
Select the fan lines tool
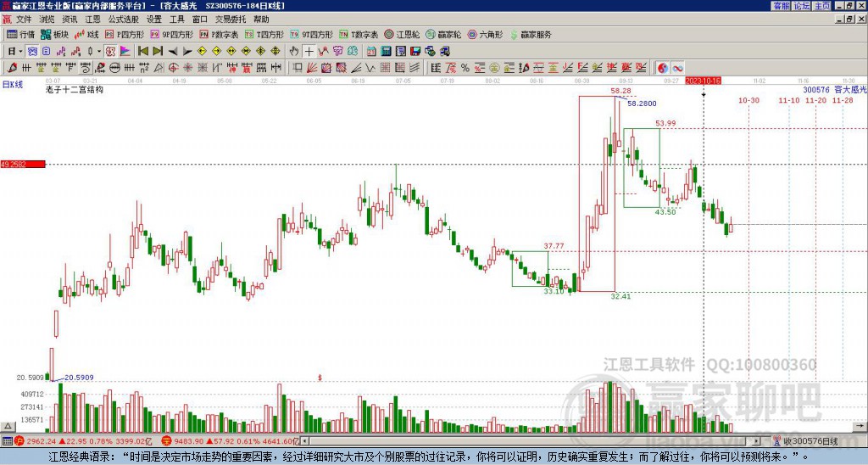(312, 68)
